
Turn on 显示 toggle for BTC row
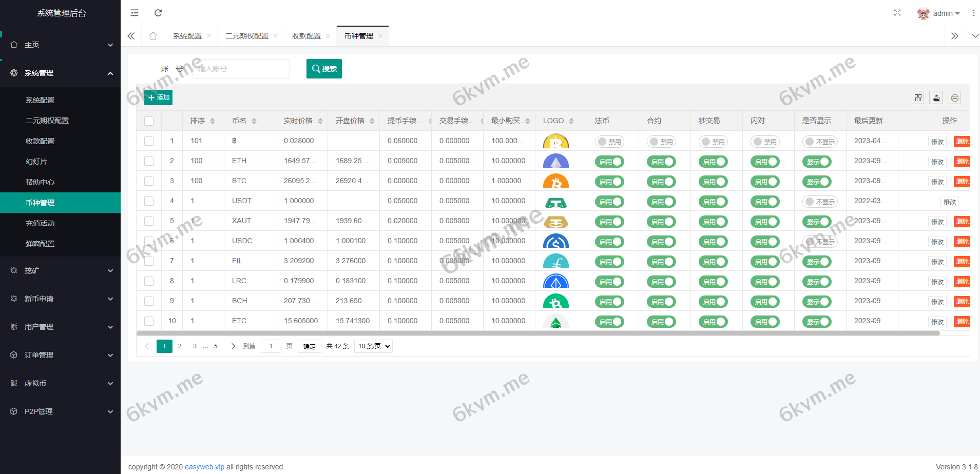coord(817,181)
